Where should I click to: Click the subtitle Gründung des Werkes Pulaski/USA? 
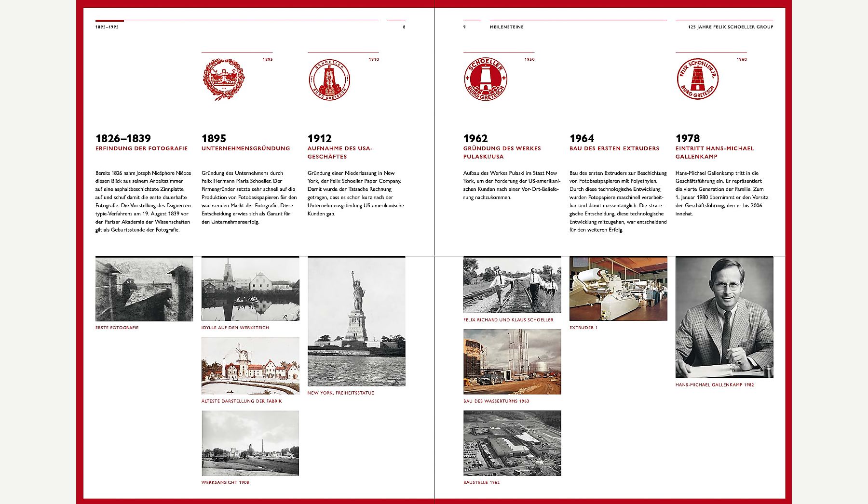502,152
